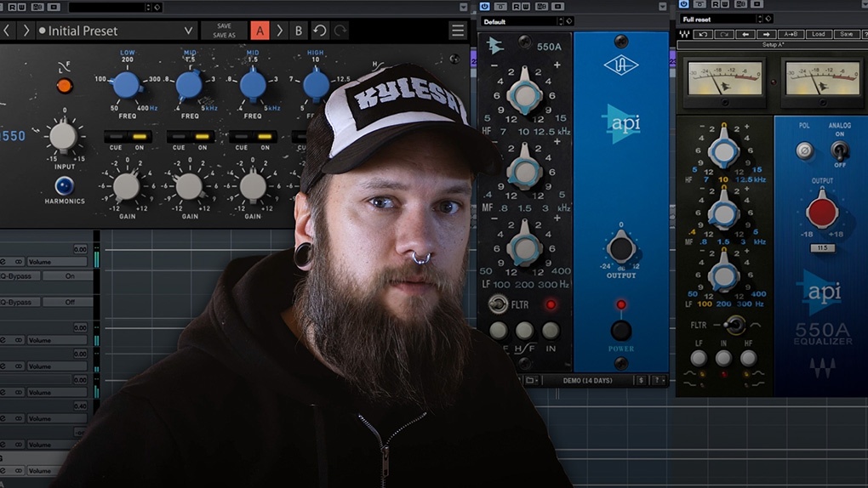The image size is (868, 488).
Task: Click the Waves logo icon in Waves toolbar
Action: (x=685, y=34)
